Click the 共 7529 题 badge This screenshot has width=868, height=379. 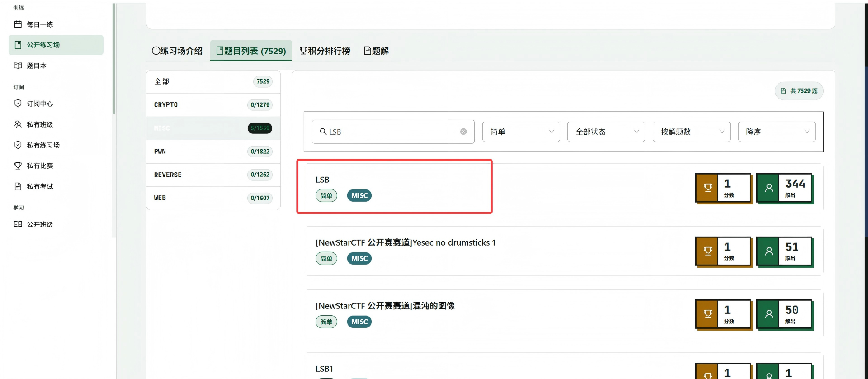[x=799, y=91]
